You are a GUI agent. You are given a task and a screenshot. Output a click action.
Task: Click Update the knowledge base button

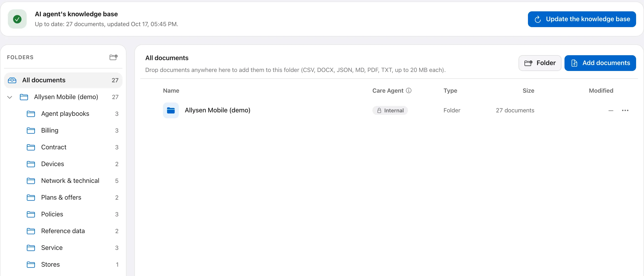click(582, 19)
